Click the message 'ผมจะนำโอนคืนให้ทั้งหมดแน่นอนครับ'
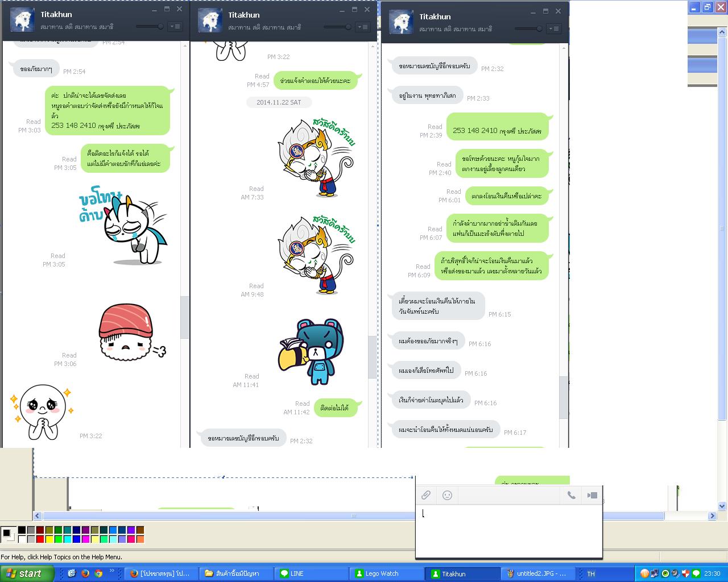This screenshot has height=582, width=728. click(x=446, y=430)
